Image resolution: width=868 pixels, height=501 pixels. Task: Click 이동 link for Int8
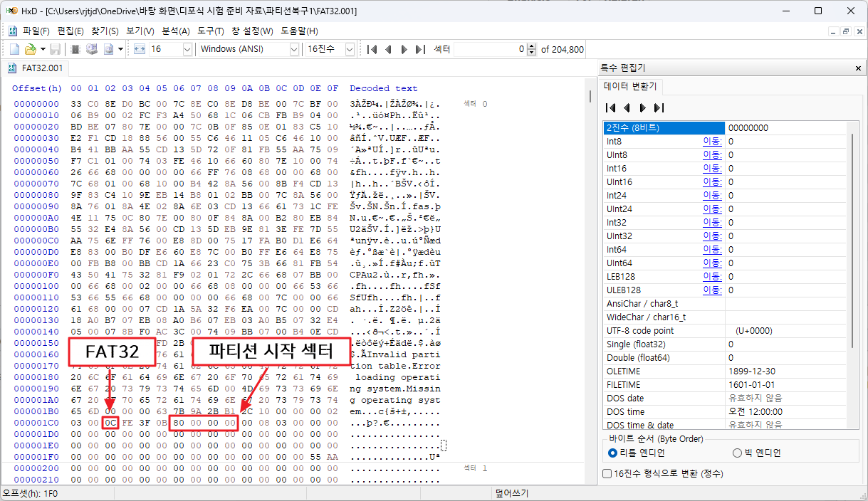point(712,142)
